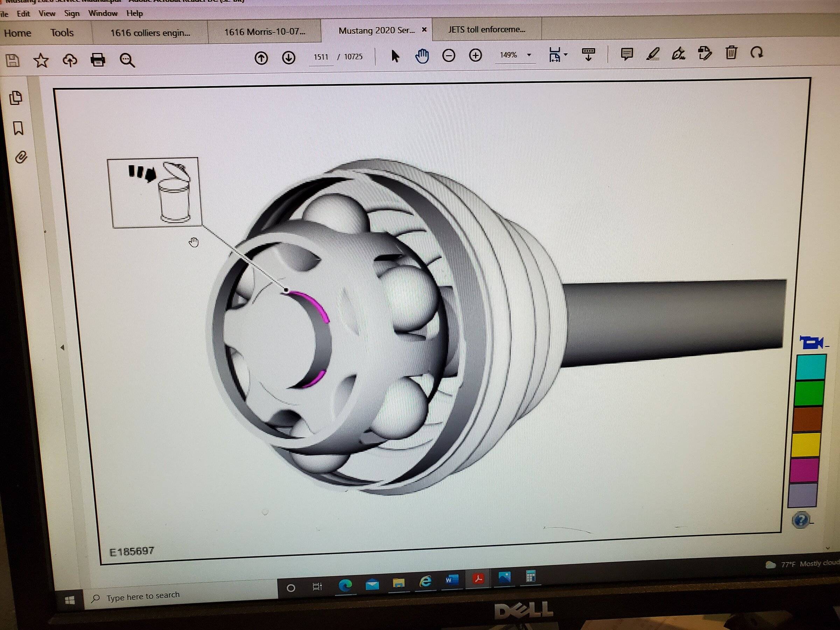Open the Window menu
This screenshot has width=840, height=630.
pyautogui.click(x=103, y=13)
